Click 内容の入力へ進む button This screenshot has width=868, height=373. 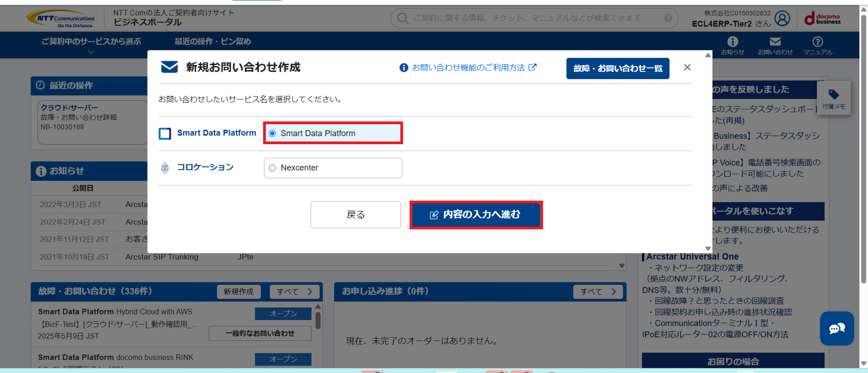476,215
